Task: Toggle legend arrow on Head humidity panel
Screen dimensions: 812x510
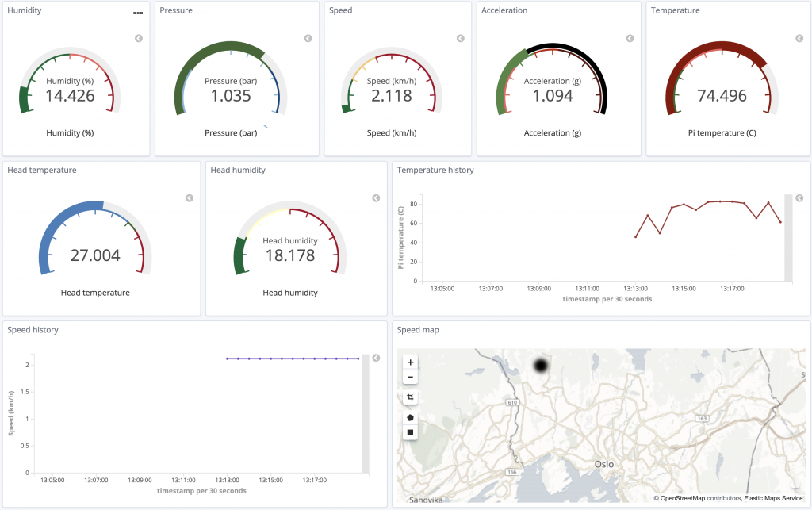Action: tap(376, 198)
